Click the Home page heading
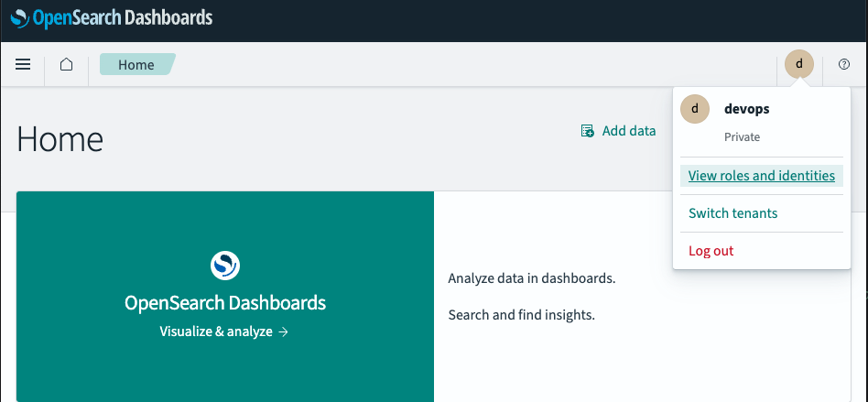This screenshot has width=868, height=402. pyautogui.click(x=60, y=139)
